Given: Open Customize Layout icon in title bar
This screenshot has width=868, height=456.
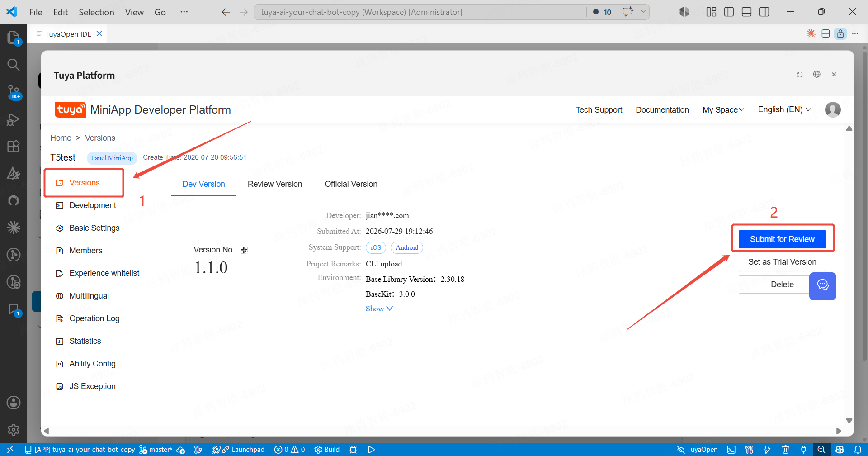Looking at the screenshot, I should pos(711,12).
